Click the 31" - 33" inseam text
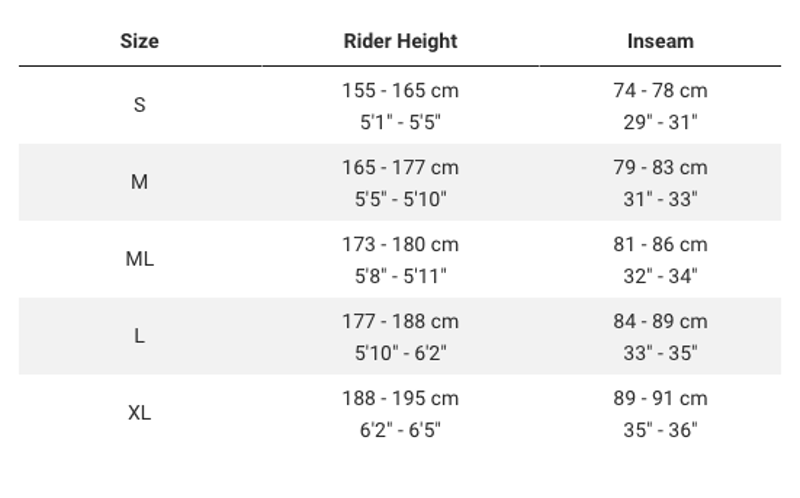This screenshot has height=498, width=800. click(660, 199)
